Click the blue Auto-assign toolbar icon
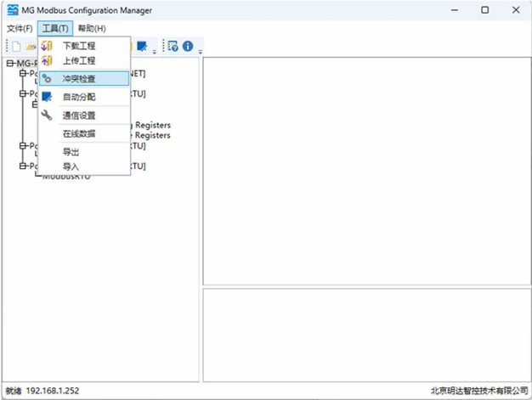Viewport: 532px width, 400px height. click(x=142, y=46)
